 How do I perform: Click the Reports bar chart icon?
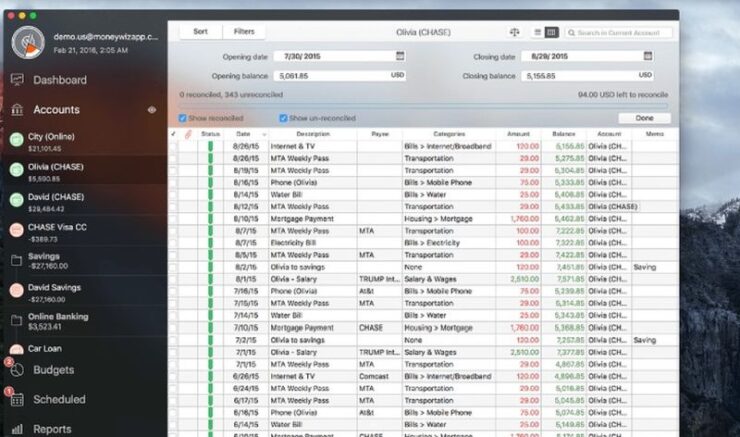(17, 429)
